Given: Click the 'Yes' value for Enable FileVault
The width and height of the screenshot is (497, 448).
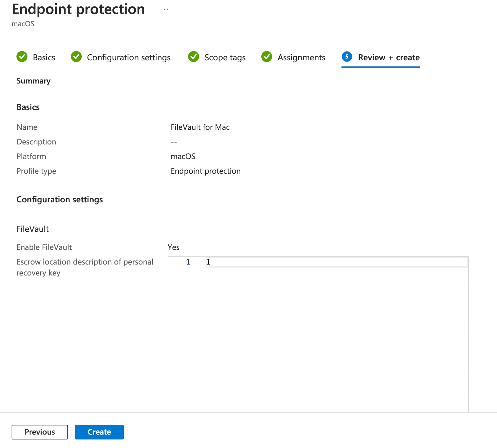Looking at the screenshot, I should point(173,247).
